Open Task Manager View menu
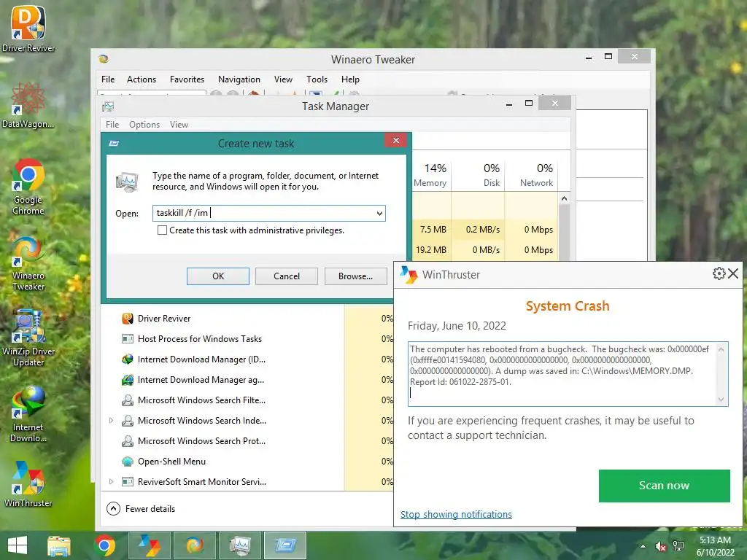The width and height of the screenshot is (747, 560). point(179,125)
